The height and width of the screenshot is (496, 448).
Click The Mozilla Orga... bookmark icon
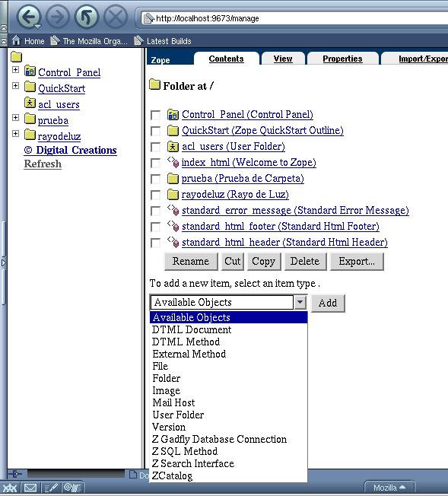coord(55,40)
